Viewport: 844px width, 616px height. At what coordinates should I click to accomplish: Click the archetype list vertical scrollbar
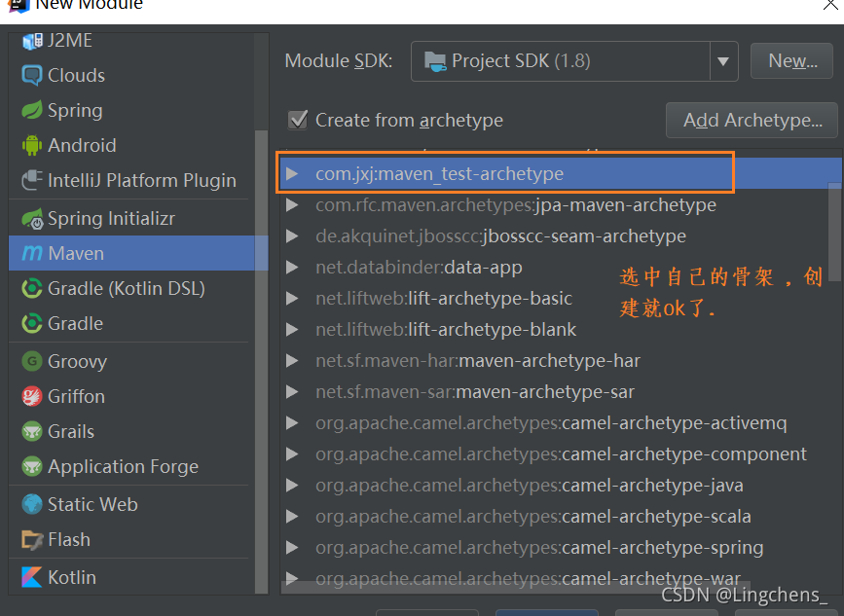pyautogui.click(x=835, y=232)
